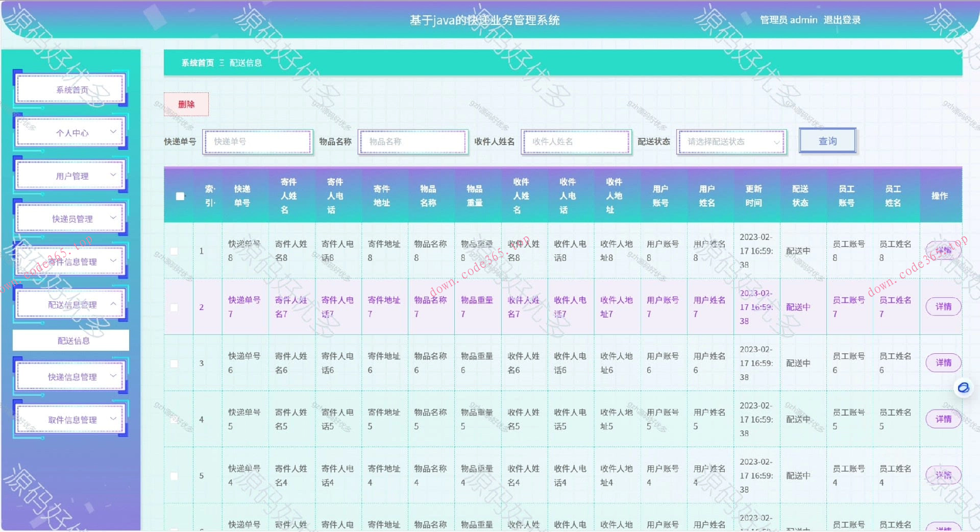980x532 pixels.
Task: Check the checkbox for row index 5
Action: [x=174, y=476]
